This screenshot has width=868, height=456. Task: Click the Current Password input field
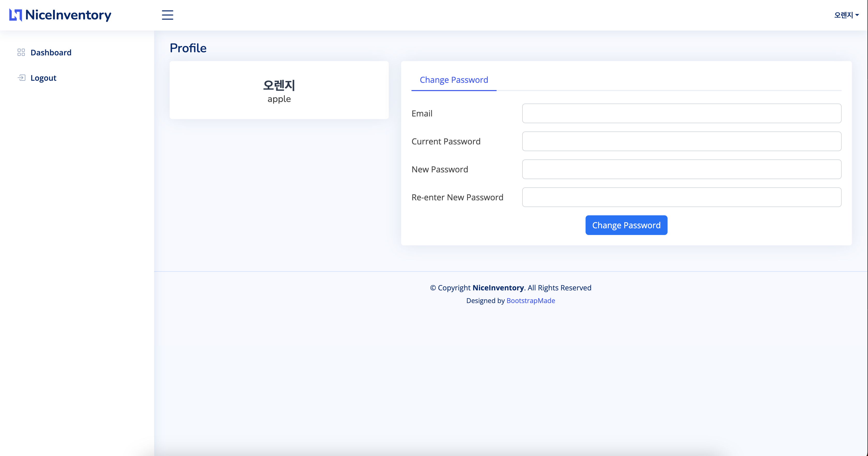[x=681, y=141]
